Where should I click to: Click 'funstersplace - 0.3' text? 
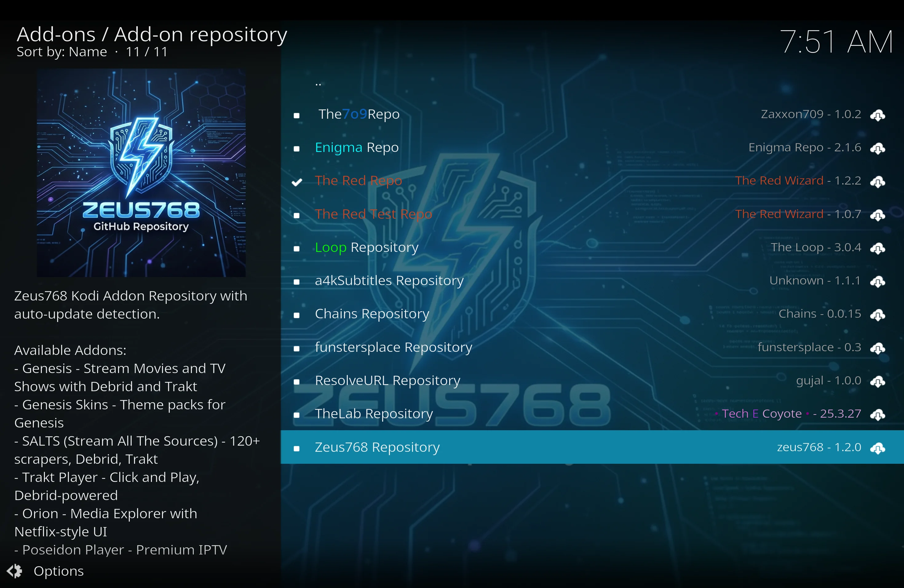[809, 347]
